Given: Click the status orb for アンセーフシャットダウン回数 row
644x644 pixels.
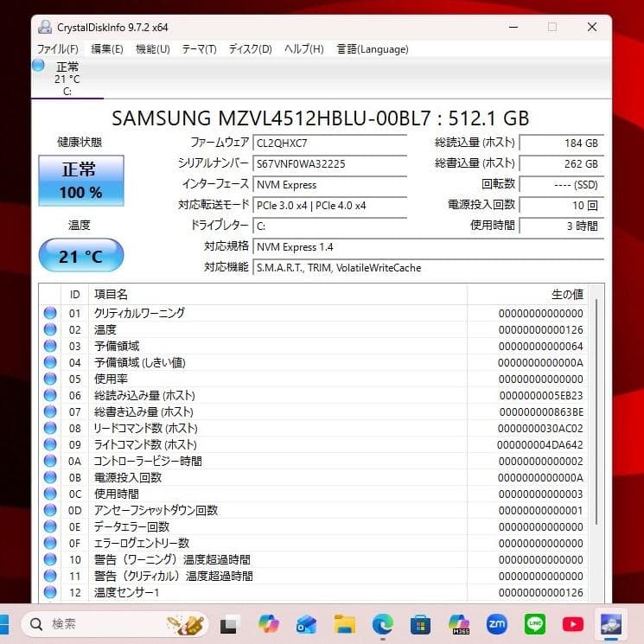Looking at the screenshot, I should coord(50,510).
